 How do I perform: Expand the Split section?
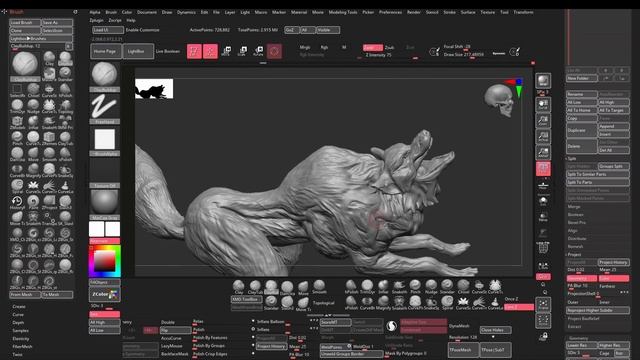572,158
